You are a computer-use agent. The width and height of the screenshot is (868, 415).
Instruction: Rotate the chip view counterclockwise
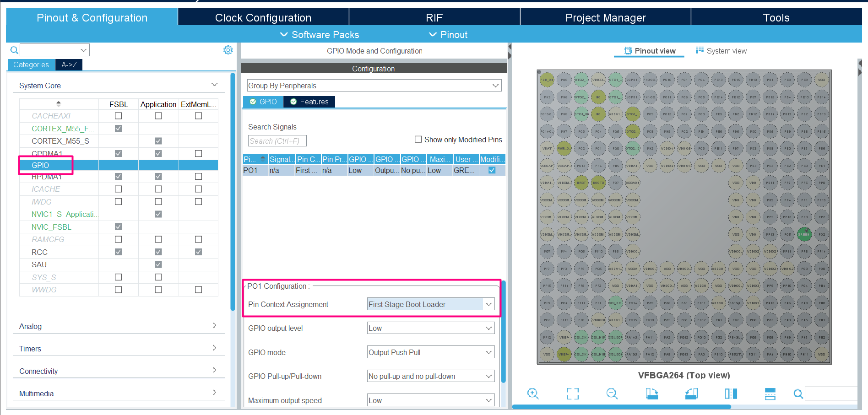(691, 393)
